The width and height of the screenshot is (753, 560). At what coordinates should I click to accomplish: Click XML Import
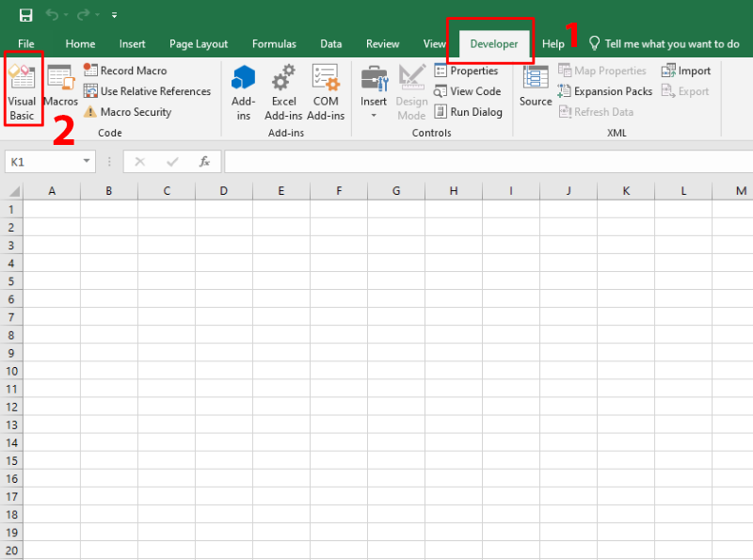click(686, 71)
